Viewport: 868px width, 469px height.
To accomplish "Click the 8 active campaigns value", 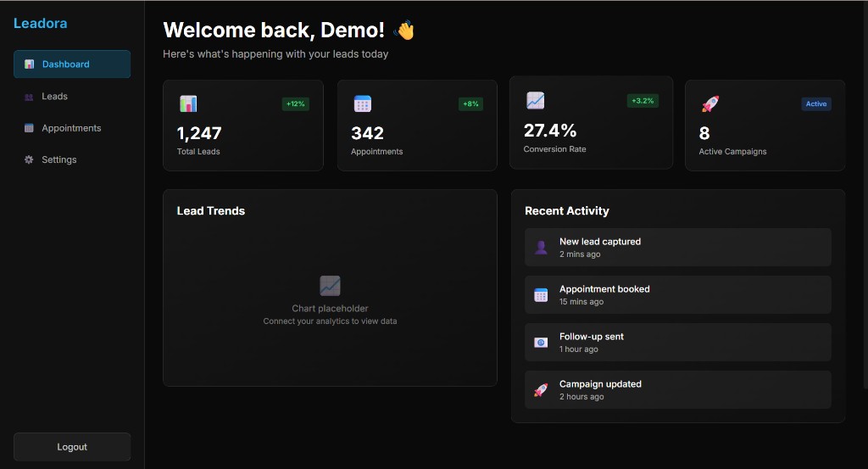I will (704, 133).
